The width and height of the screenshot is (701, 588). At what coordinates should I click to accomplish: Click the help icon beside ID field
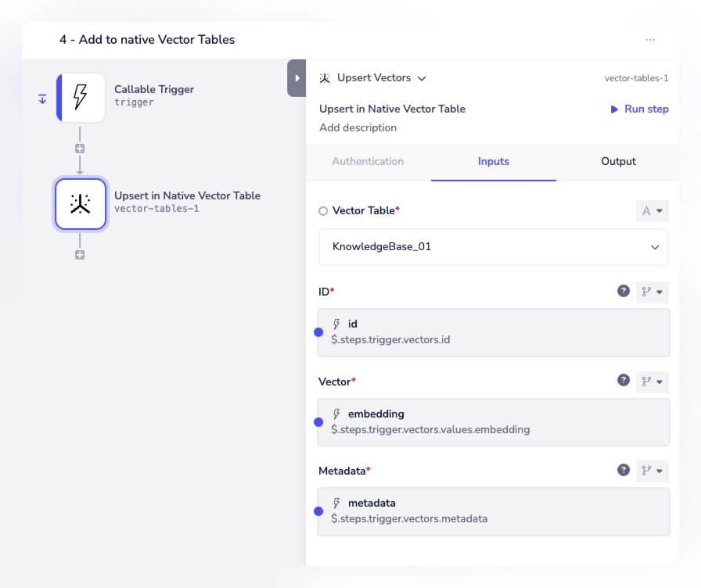click(624, 291)
